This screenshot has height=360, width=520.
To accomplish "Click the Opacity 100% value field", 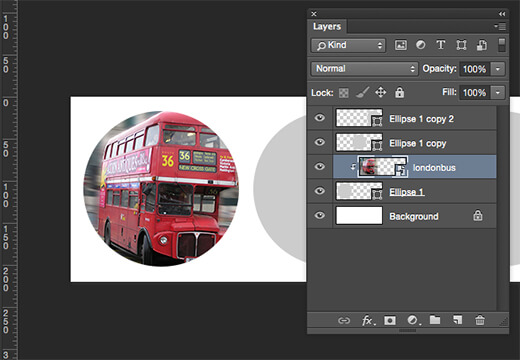I will 474,69.
